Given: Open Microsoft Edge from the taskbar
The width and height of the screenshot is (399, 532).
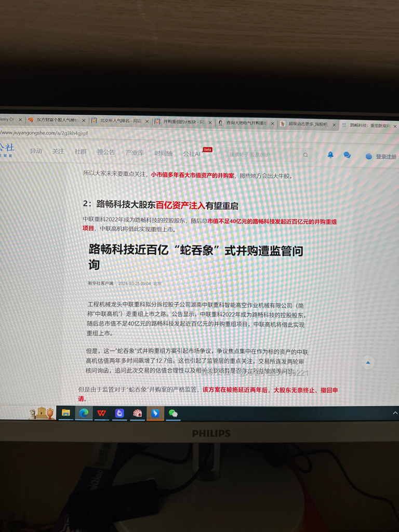Looking at the screenshot, I should coord(84,413).
